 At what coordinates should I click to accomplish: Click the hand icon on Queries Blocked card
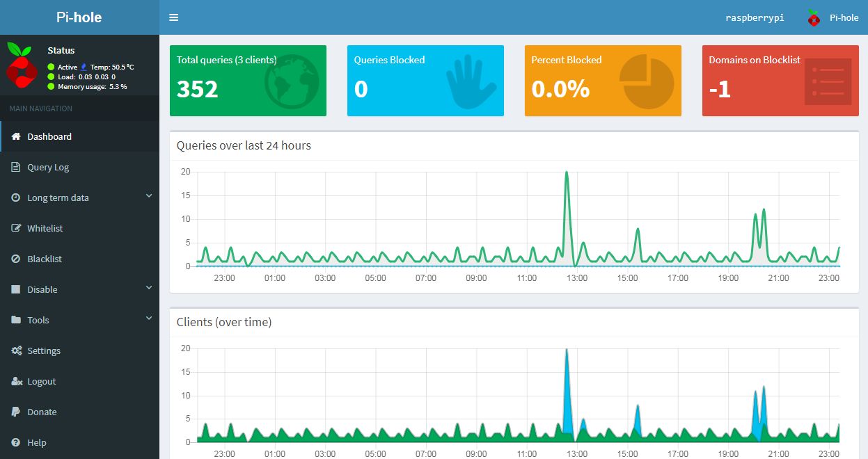click(x=471, y=82)
